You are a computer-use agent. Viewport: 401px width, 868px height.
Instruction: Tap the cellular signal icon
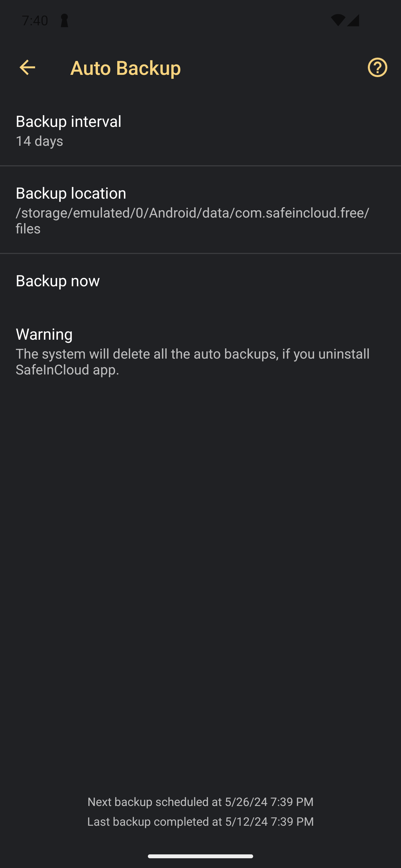353,21
